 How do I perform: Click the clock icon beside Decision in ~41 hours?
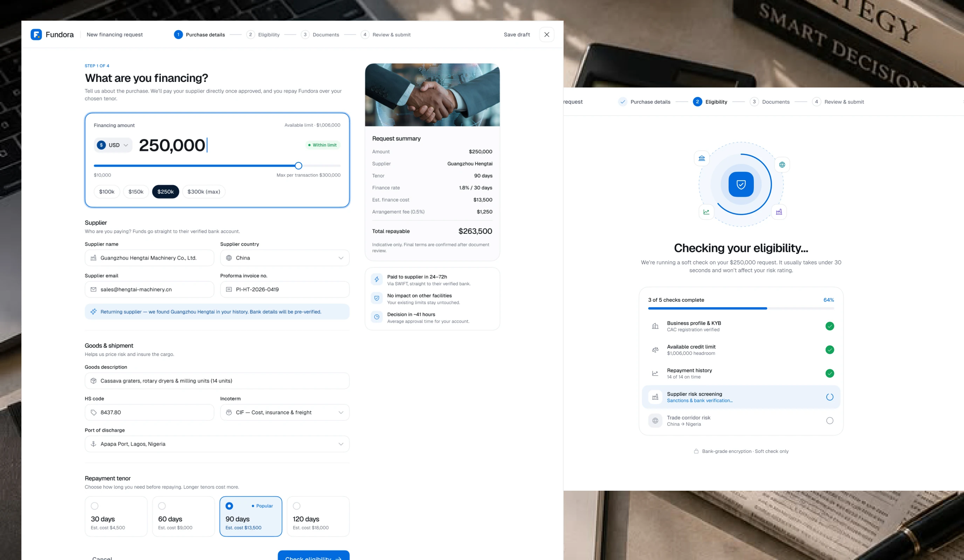click(377, 317)
